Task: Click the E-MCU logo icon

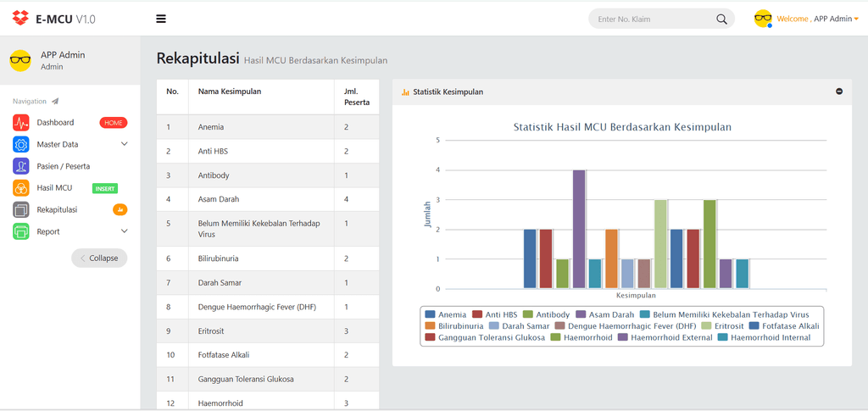Action: (20, 19)
